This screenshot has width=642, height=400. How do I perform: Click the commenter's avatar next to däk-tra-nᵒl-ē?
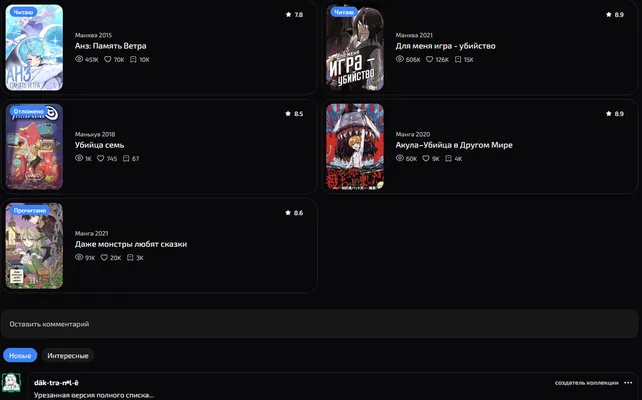[x=11, y=383]
